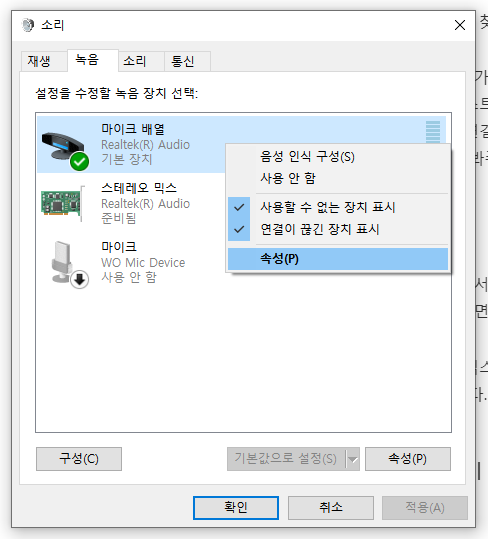The image size is (488, 539).
Task: Click the speaker icon in the 소리 title bar
Action: click(28, 25)
